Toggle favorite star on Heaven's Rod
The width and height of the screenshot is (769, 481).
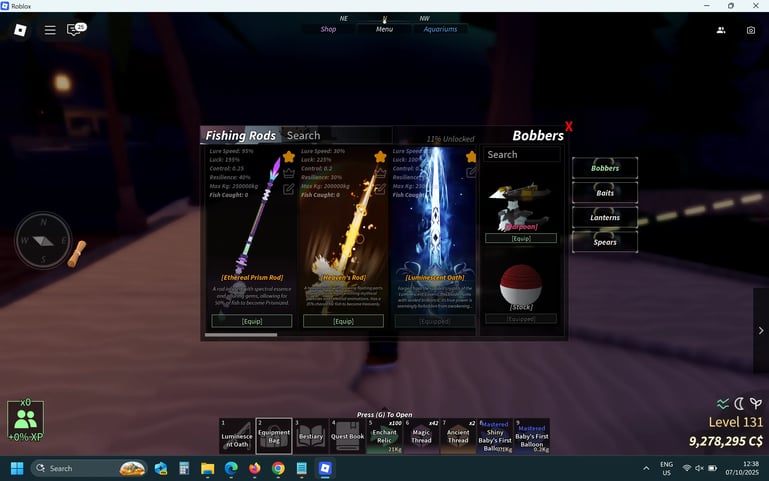[x=380, y=157]
